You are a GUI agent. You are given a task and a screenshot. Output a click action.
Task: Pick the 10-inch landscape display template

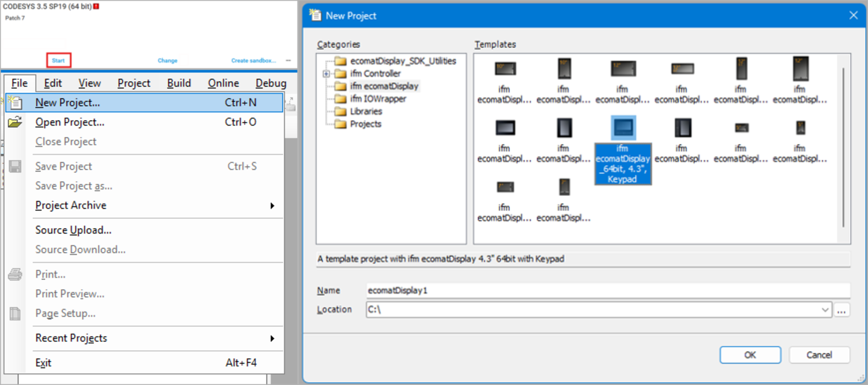coord(505,69)
